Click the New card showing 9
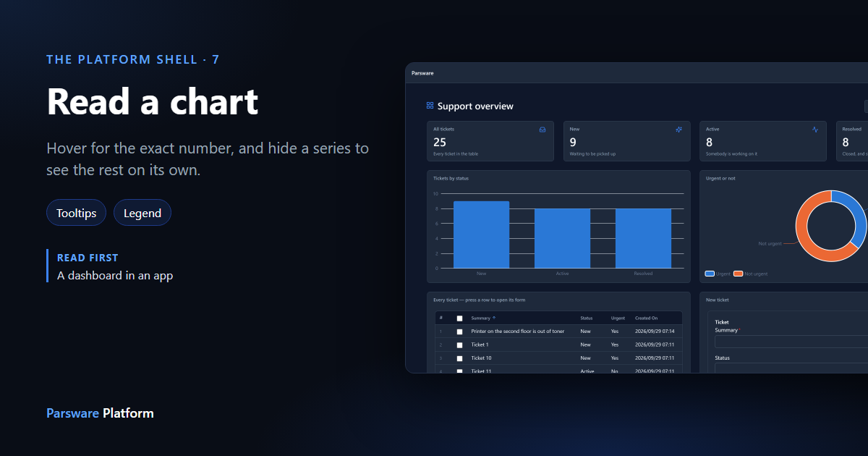 coord(627,141)
